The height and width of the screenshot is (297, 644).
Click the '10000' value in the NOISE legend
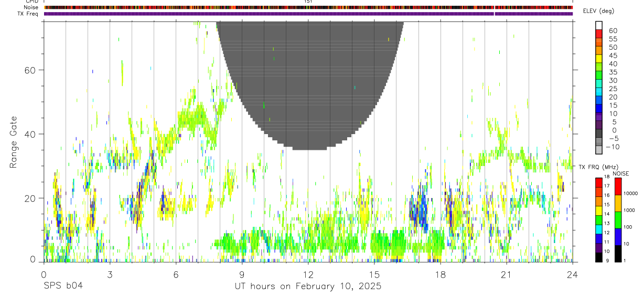coord(631,194)
